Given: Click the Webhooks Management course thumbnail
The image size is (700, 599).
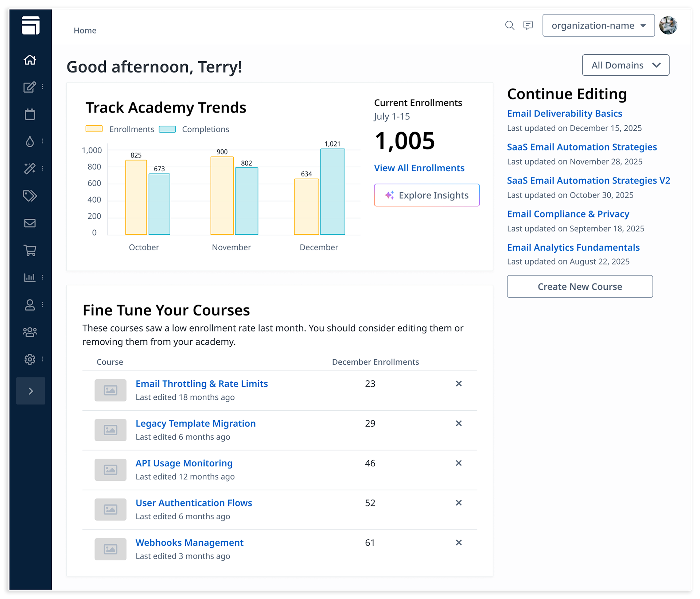Looking at the screenshot, I should point(110,549).
